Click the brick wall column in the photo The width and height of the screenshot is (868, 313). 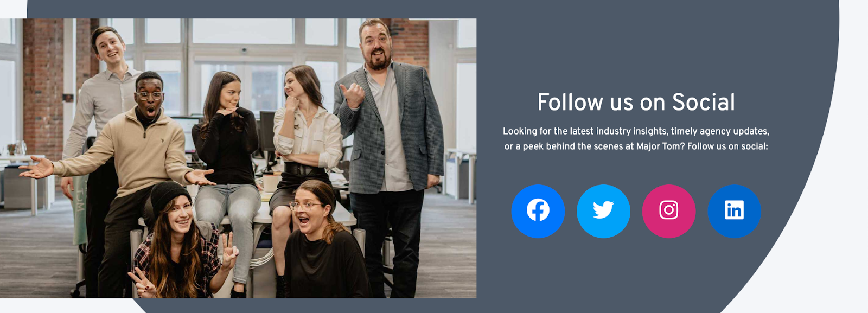coord(43,87)
